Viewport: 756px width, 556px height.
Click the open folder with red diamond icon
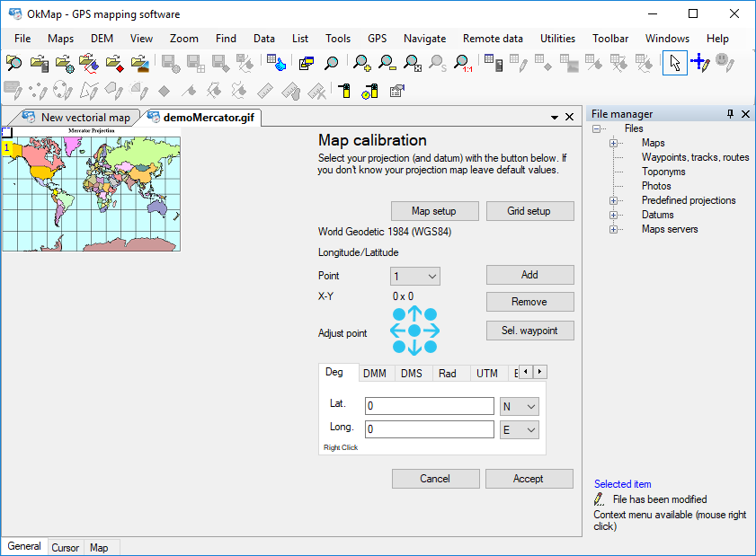point(114,63)
